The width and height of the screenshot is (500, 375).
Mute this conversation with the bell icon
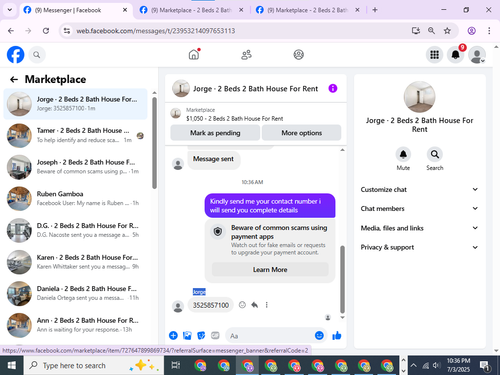coord(403,154)
